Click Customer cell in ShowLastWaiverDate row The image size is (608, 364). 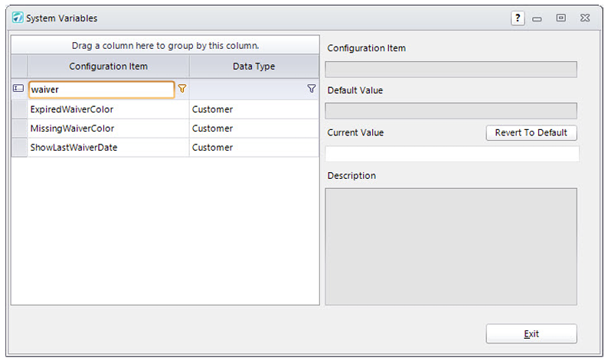[x=253, y=147]
